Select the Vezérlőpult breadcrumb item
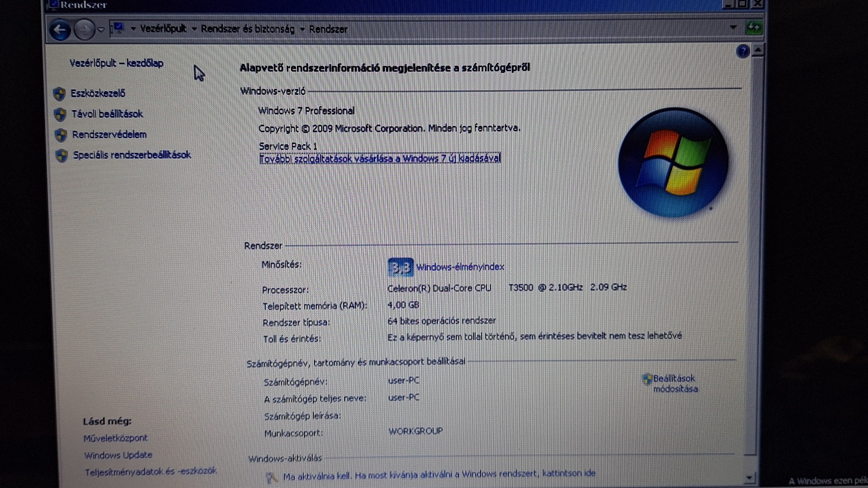Screen dimensions: 868x488 [163, 29]
